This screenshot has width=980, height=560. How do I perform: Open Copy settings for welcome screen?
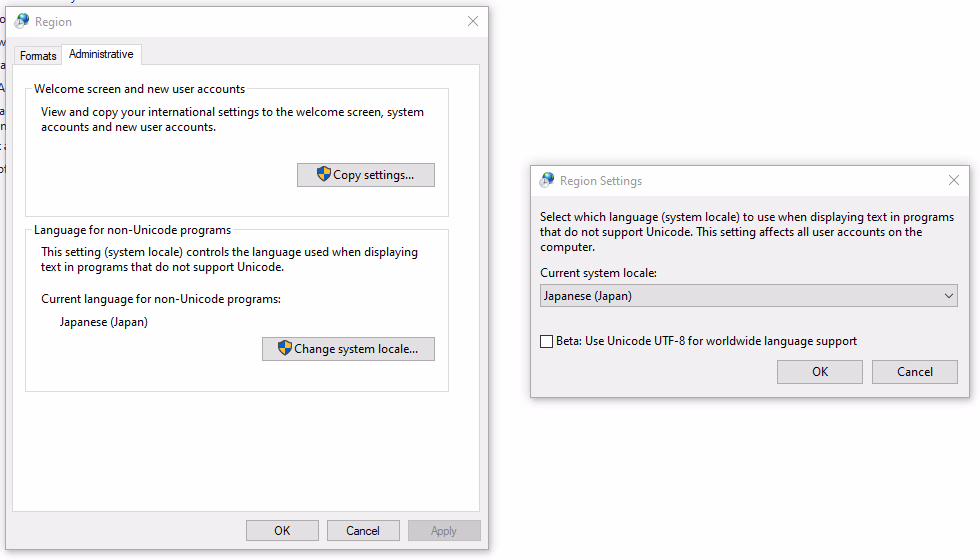tap(366, 175)
